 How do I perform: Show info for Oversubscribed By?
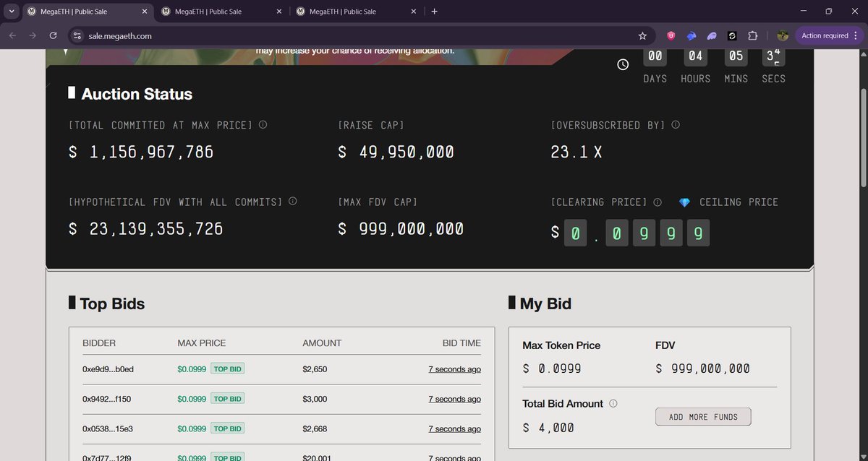[x=676, y=125]
